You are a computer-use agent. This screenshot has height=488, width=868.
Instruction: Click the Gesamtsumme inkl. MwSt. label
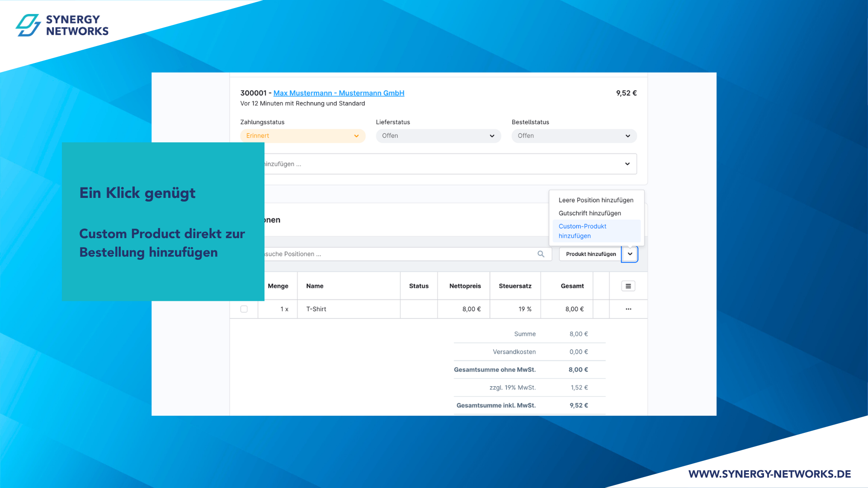(x=496, y=405)
